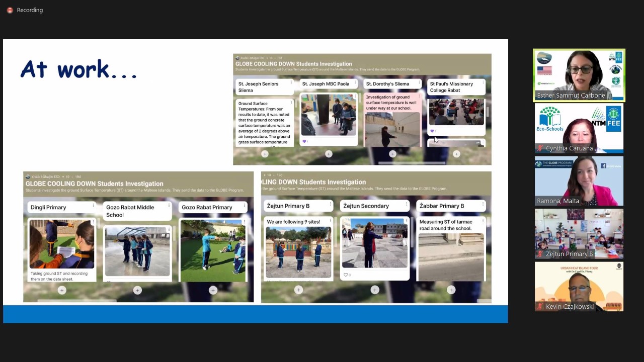Click the plus button under Gozo Rabat Middle School
The height and width of the screenshot is (362, 644).
[x=137, y=290]
